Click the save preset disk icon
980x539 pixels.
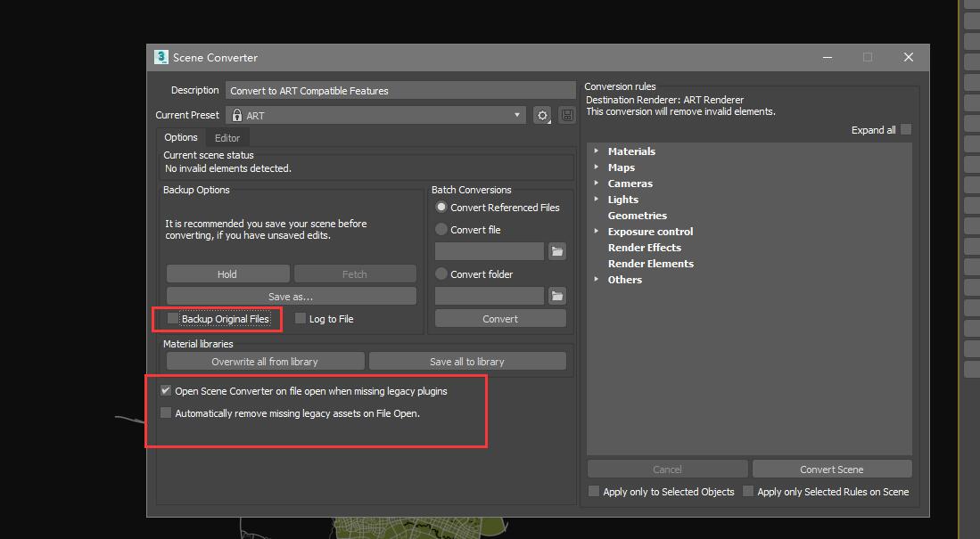[x=567, y=116]
